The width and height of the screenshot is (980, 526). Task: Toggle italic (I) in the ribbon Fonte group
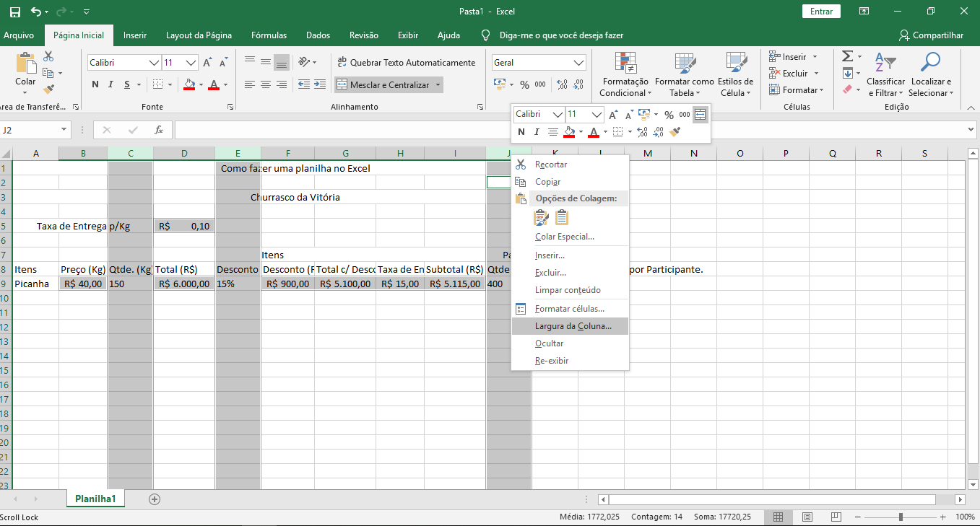(111, 84)
